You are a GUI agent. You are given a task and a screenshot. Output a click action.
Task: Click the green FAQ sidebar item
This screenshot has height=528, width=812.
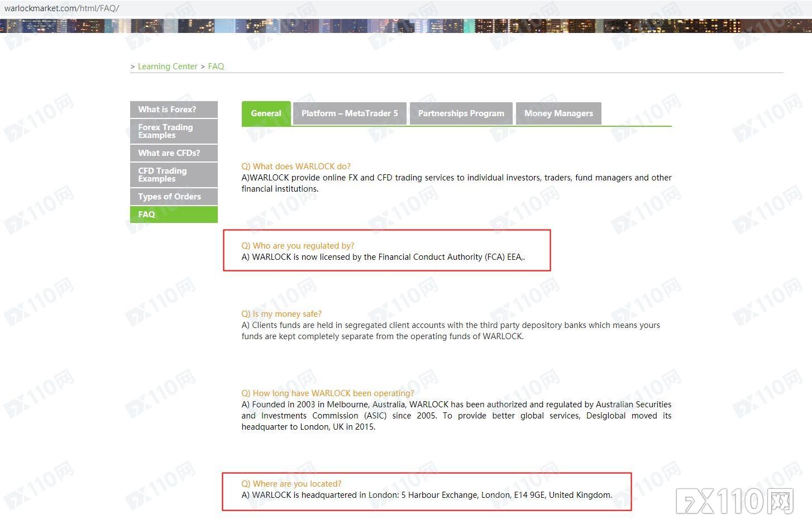tap(174, 215)
